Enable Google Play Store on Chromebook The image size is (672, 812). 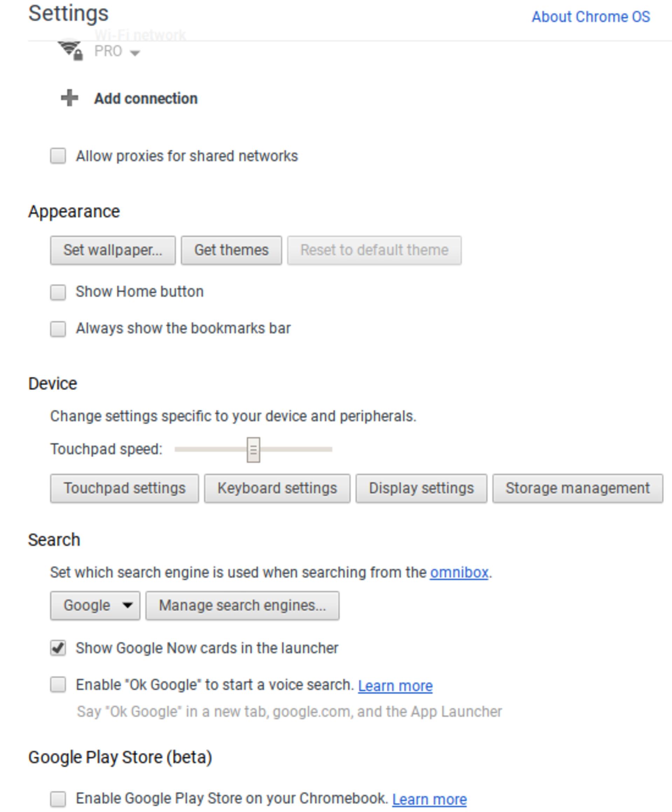(x=58, y=799)
